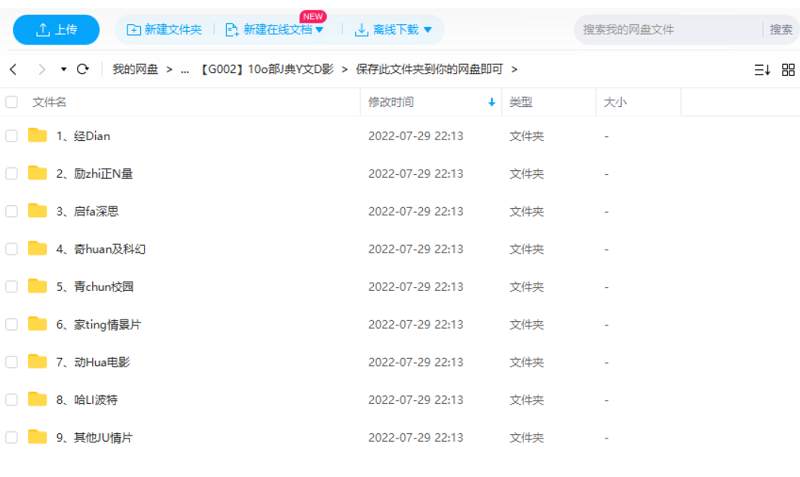
Task: Click the 上传 upload button
Action: coord(56,30)
